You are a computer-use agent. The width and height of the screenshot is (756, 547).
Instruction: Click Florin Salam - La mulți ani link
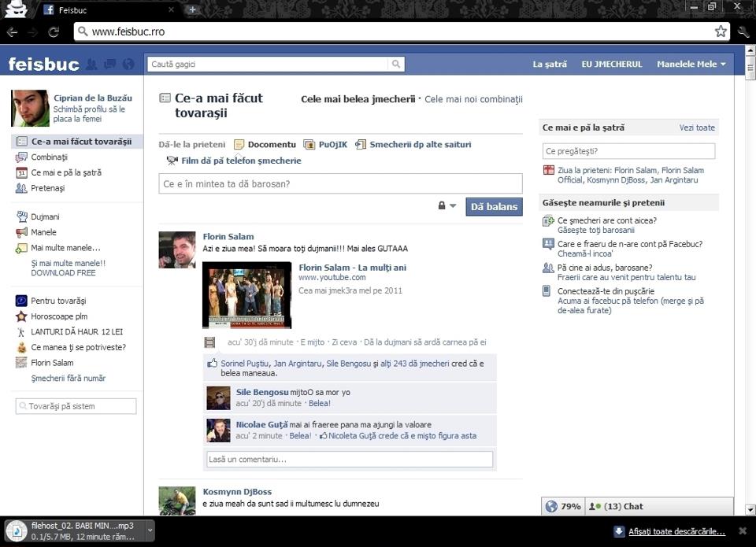(353, 268)
